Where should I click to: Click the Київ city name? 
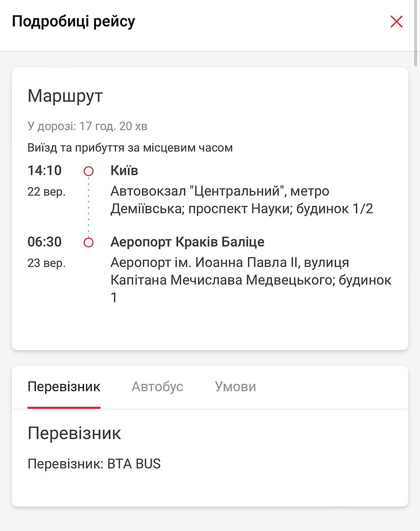click(124, 171)
